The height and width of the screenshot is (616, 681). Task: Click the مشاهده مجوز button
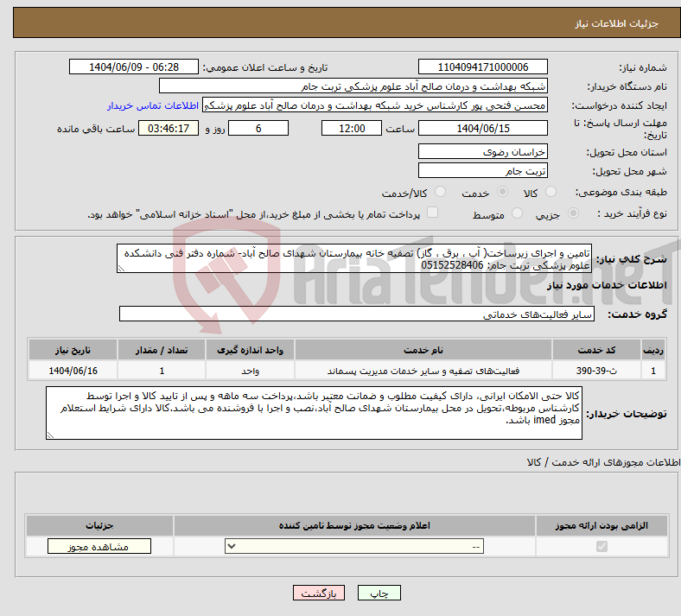99,547
